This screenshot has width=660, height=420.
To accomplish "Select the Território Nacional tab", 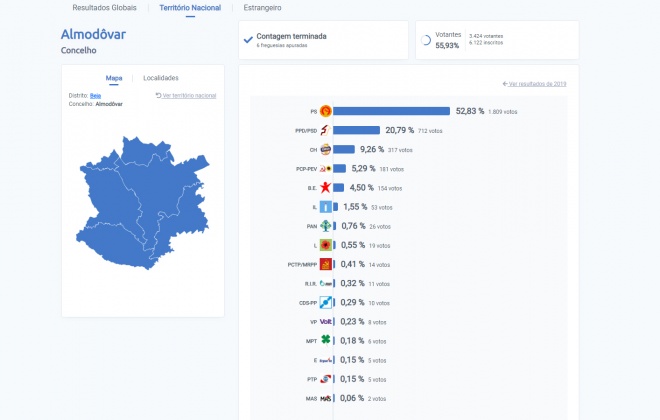I will point(190,8).
